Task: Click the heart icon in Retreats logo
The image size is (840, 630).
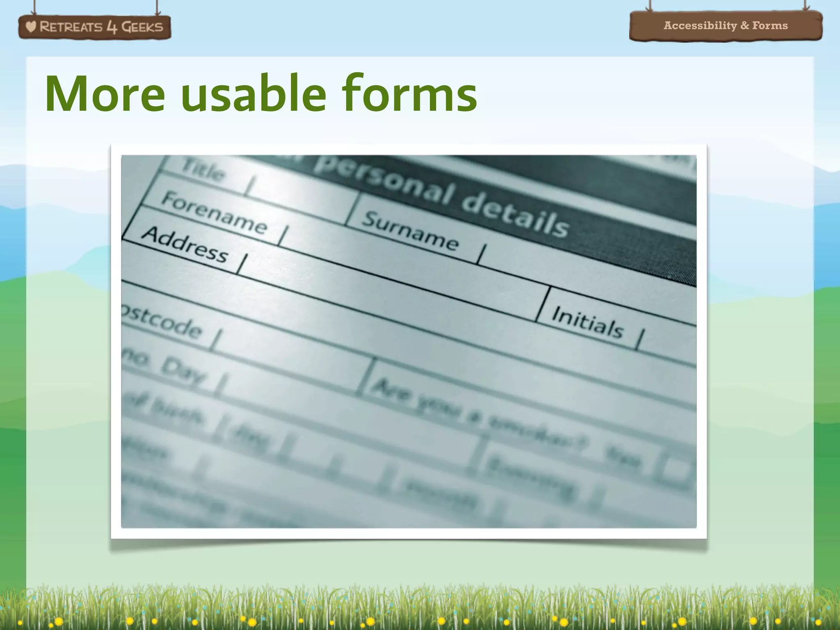Action: click(x=31, y=27)
